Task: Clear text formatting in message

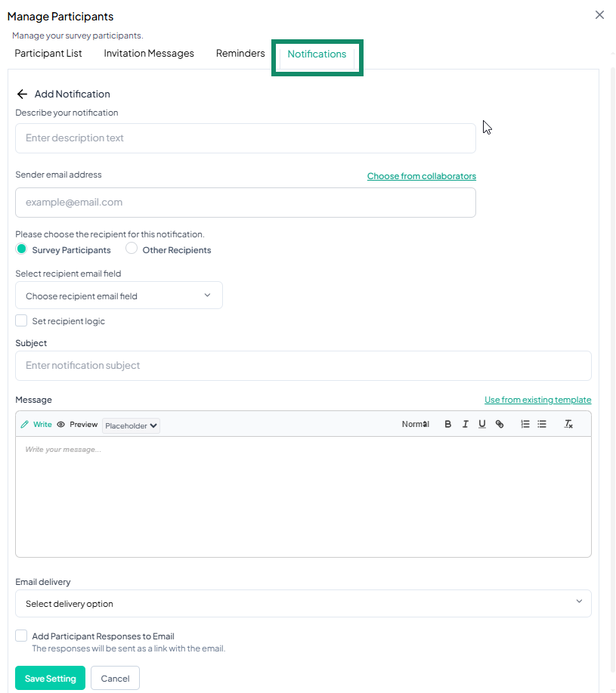Action: coord(568,425)
